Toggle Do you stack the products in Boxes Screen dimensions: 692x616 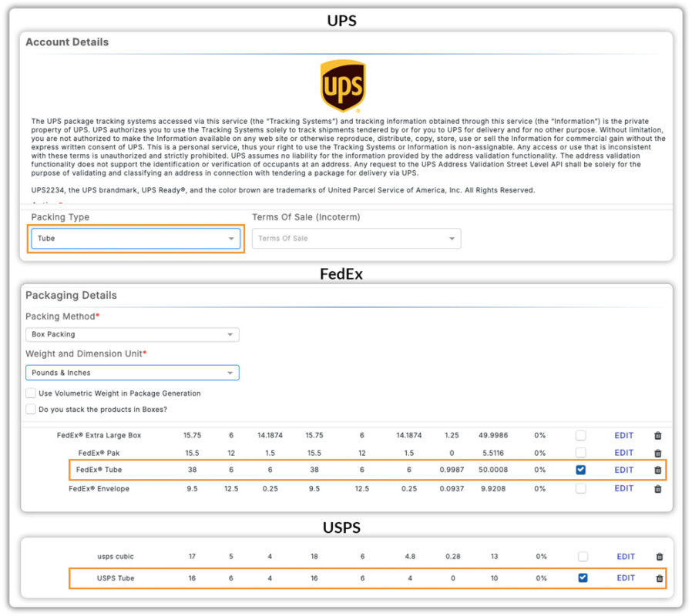point(31,409)
